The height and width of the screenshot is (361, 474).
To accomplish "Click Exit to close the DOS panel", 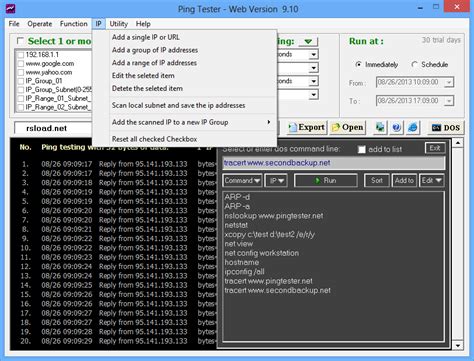I will click(x=435, y=148).
